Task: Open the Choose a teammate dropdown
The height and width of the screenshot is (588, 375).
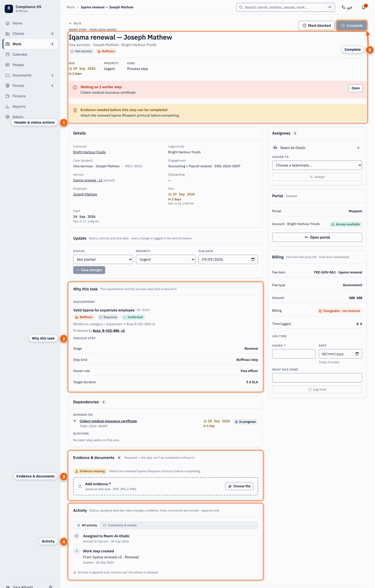Action: [317, 165]
